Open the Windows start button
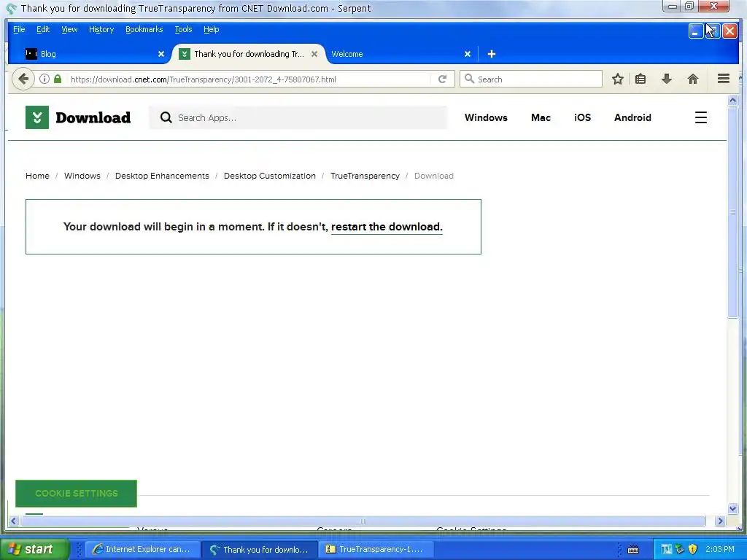The height and width of the screenshot is (560, 747). click(x=35, y=549)
